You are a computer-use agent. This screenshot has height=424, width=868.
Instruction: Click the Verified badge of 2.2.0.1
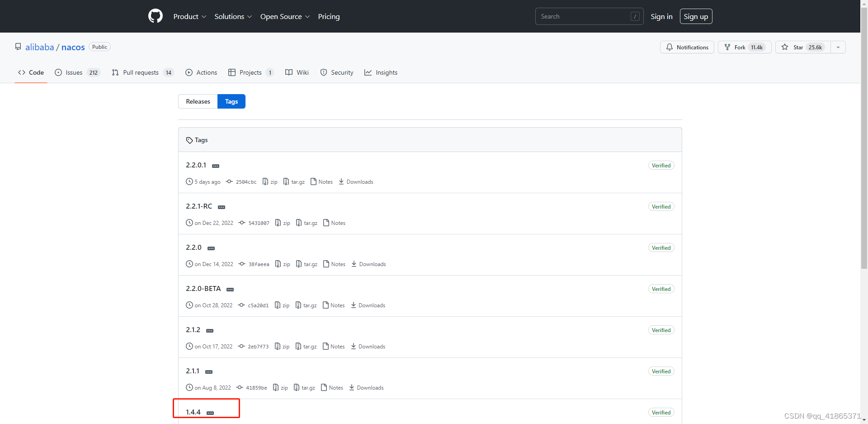(x=661, y=166)
